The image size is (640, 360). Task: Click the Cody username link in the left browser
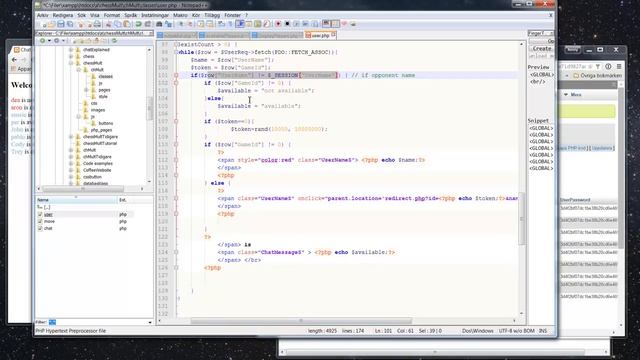[x=18, y=144]
